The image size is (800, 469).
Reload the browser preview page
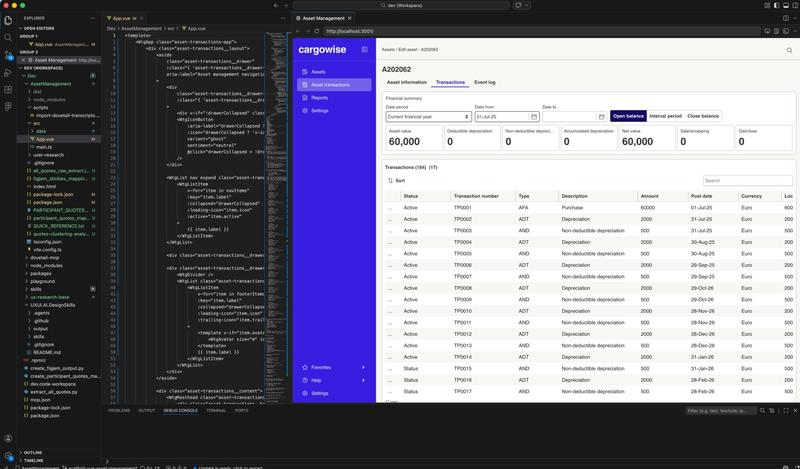[317, 31]
